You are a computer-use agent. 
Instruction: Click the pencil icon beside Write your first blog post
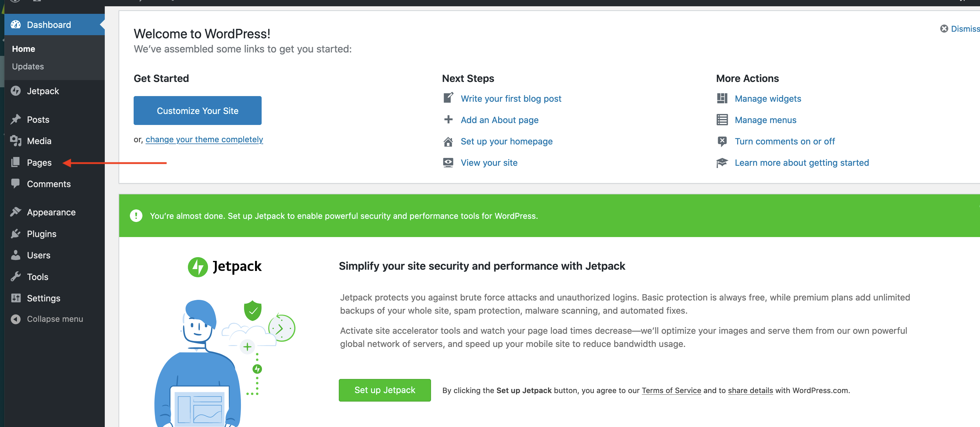pyautogui.click(x=449, y=98)
